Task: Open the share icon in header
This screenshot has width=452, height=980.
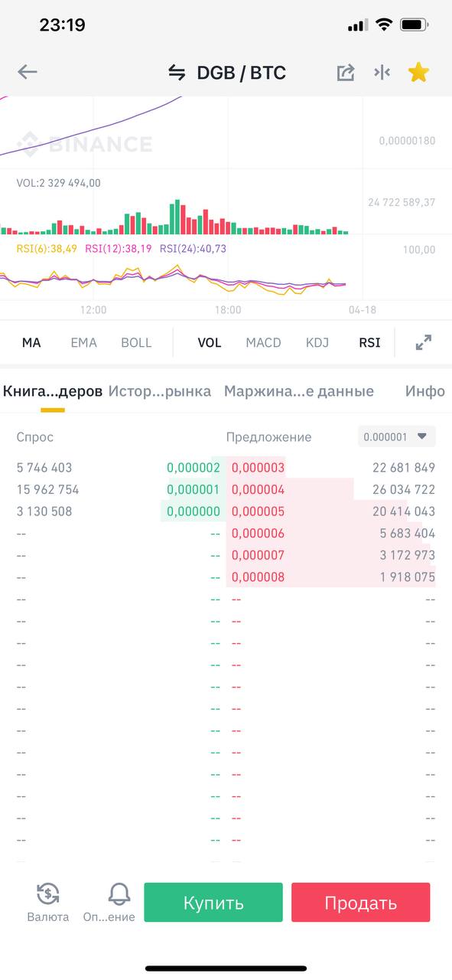Action: (346, 73)
